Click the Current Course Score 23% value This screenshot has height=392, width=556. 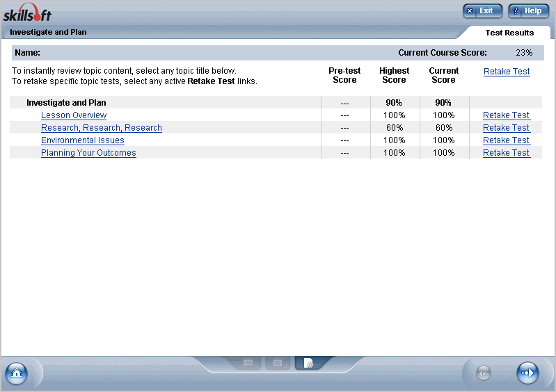(524, 53)
